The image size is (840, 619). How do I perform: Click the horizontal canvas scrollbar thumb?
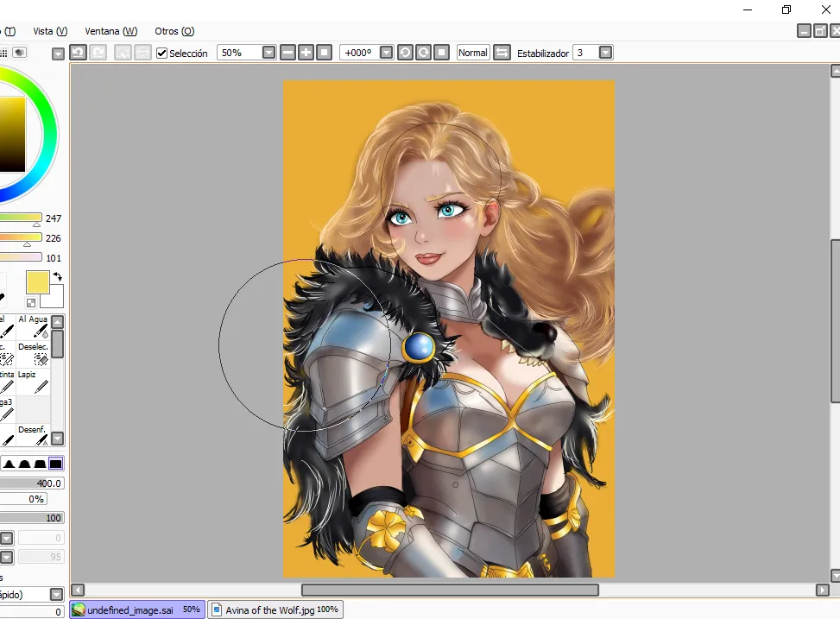[450, 590]
